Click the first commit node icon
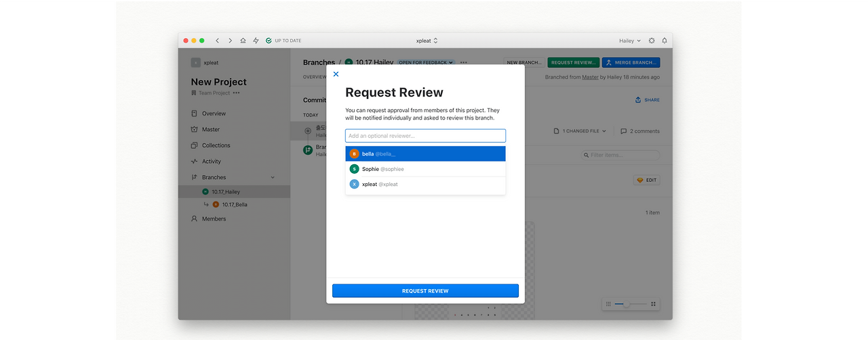Screen dimensions: 868x340 308,130
